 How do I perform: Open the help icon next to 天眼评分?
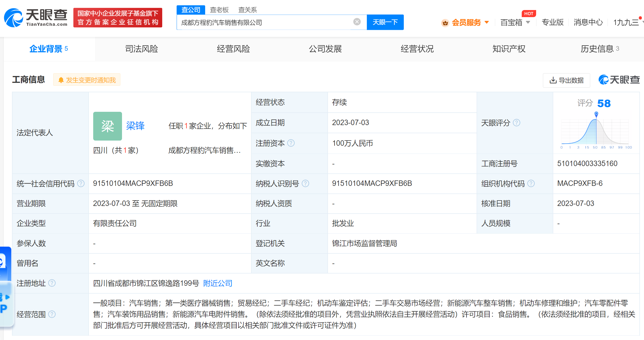click(x=516, y=123)
